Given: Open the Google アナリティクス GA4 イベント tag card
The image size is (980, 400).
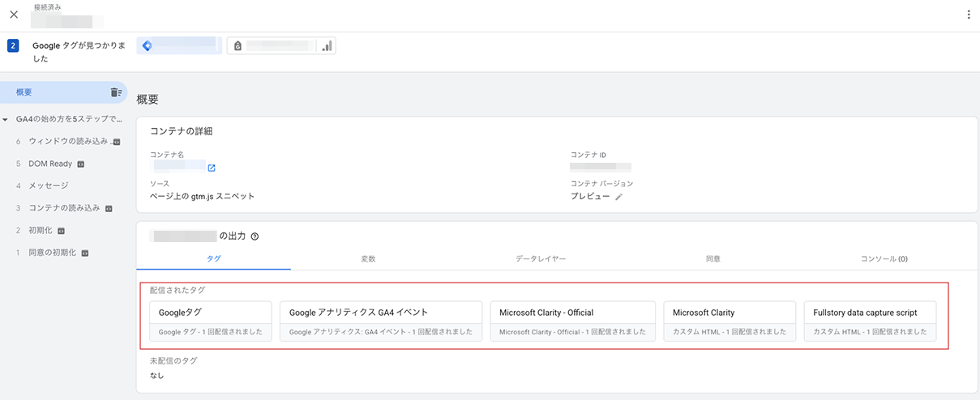Looking at the screenshot, I should 381,321.
